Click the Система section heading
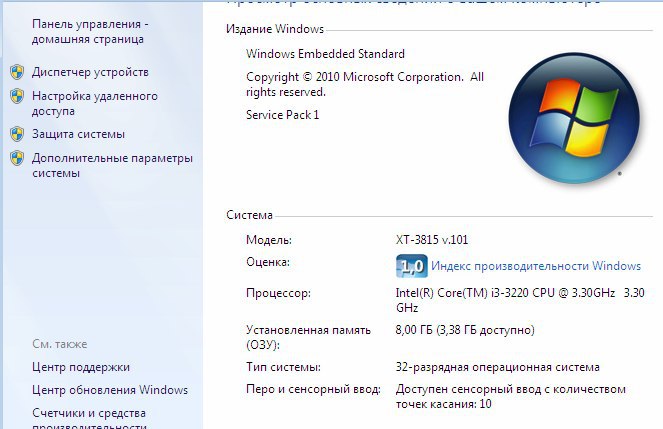The height and width of the screenshot is (429, 663). 249,215
